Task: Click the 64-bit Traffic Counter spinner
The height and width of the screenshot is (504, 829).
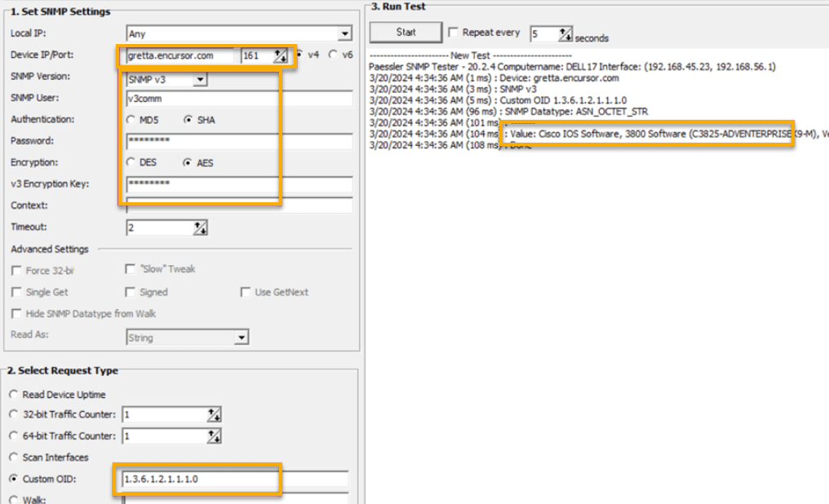Action: [214, 437]
